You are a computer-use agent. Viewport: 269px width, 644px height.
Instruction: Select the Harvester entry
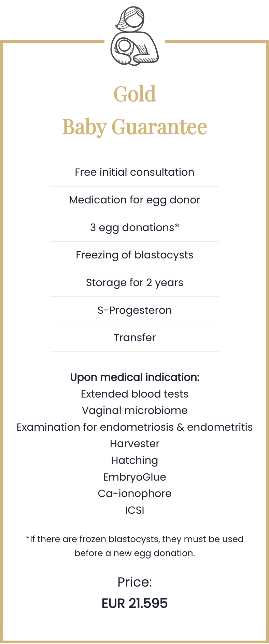point(134,444)
